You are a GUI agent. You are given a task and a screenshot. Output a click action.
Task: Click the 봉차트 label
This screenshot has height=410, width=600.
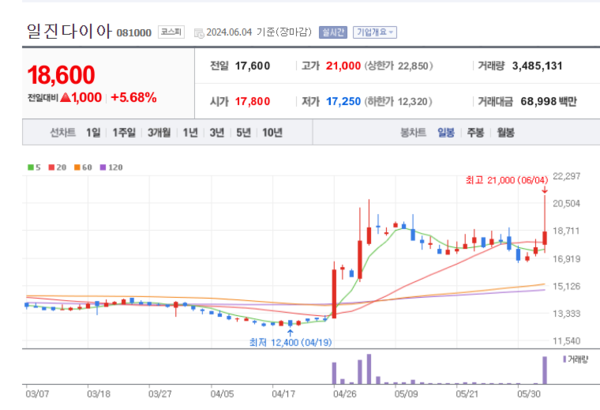(413, 132)
